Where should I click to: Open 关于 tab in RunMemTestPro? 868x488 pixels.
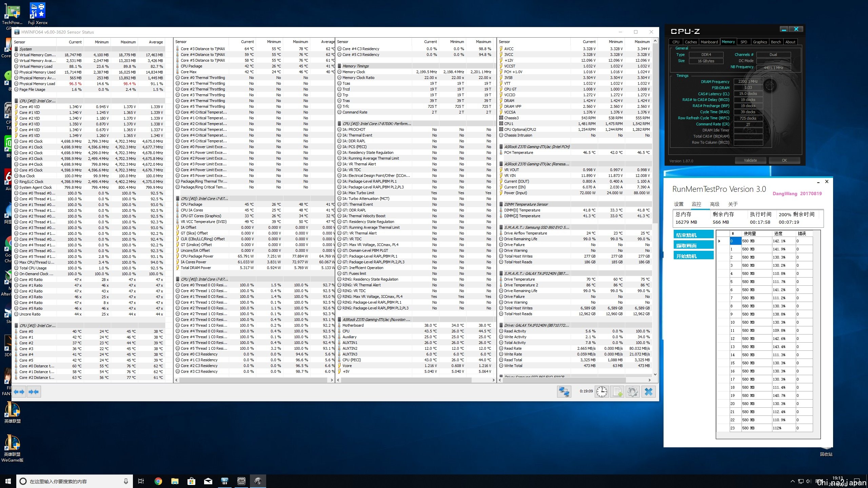point(733,204)
